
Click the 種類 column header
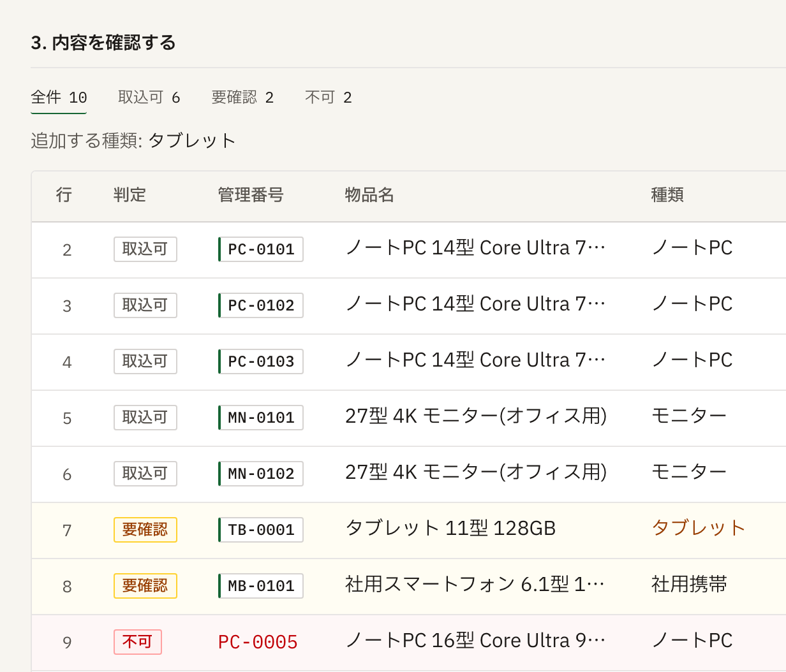(667, 195)
